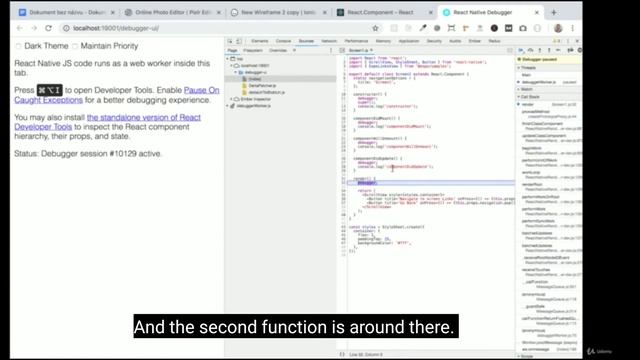Open the Overrides sidebar tab
Viewport: 640px width, 360px height.
tap(278, 50)
